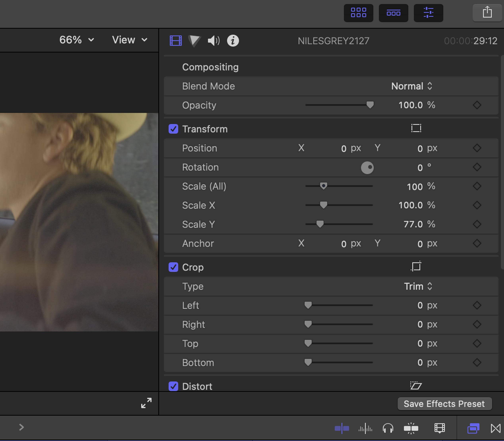Open the Info inspector tab

[x=233, y=41]
